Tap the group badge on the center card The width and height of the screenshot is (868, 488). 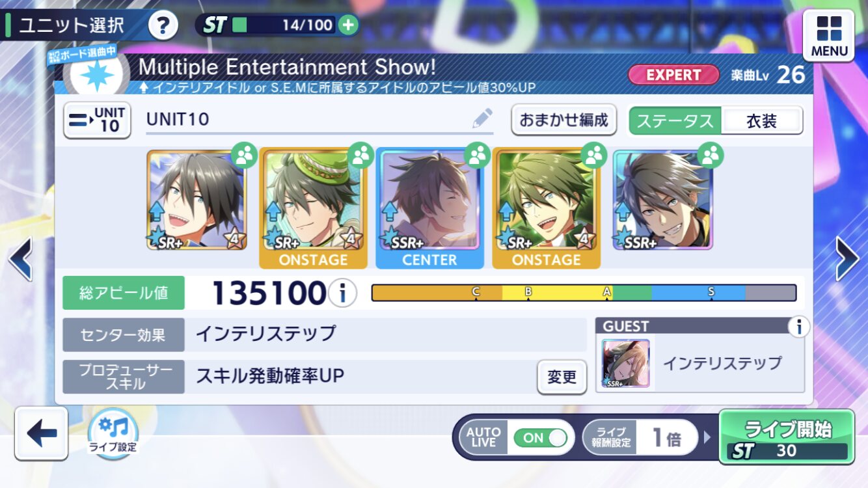(x=477, y=155)
